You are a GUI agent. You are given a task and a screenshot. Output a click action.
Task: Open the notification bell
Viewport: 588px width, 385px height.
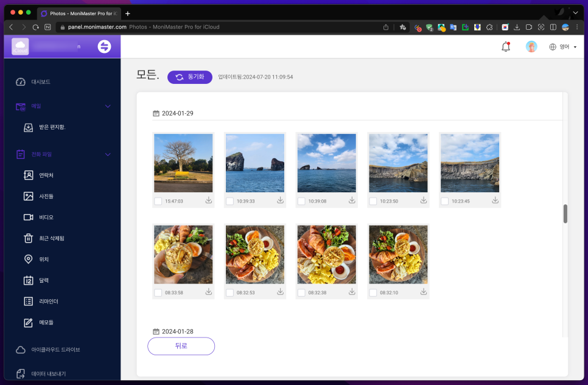pos(506,46)
